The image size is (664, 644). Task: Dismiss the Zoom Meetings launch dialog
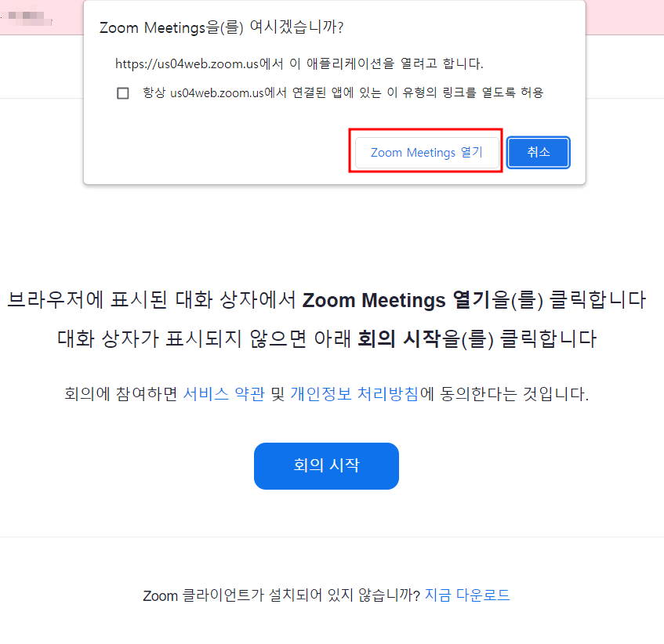pos(538,152)
